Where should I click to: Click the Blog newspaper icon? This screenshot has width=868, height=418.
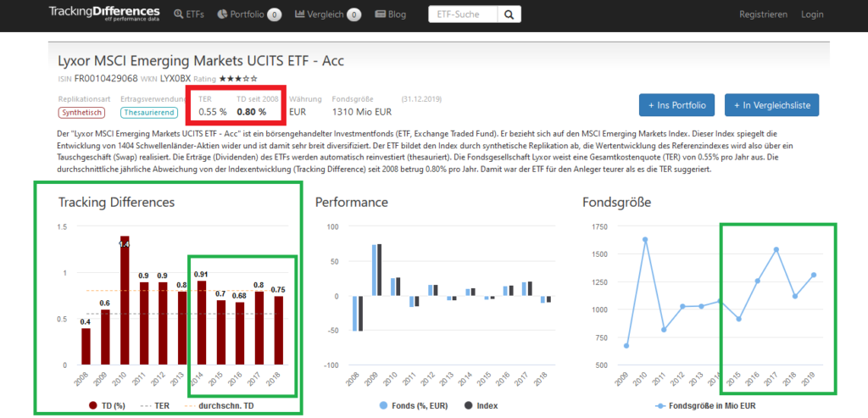pos(381,14)
